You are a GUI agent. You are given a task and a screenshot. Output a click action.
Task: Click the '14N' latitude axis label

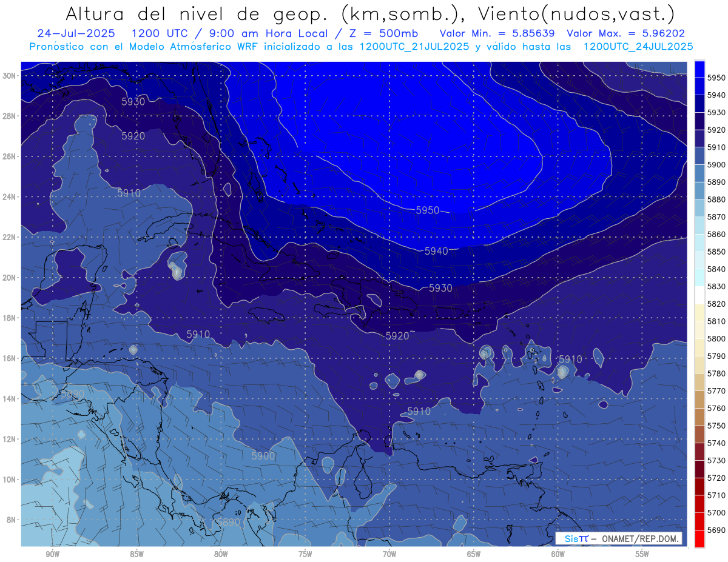(8, 399)
